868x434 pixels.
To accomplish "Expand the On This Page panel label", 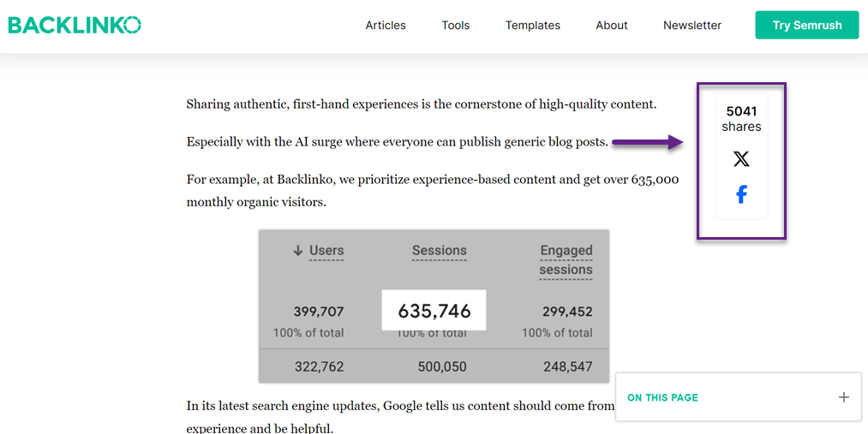I will (662, 397).
